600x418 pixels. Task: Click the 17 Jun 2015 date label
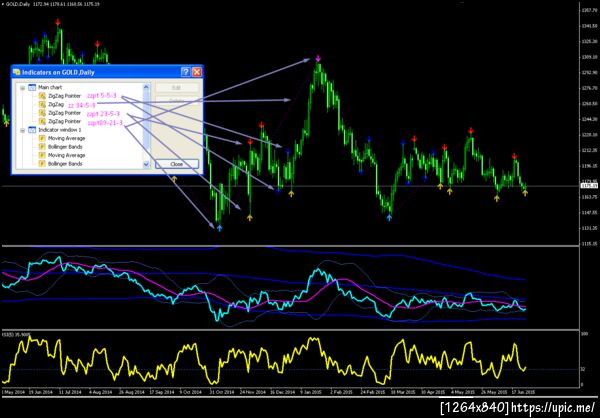(521, 393)
